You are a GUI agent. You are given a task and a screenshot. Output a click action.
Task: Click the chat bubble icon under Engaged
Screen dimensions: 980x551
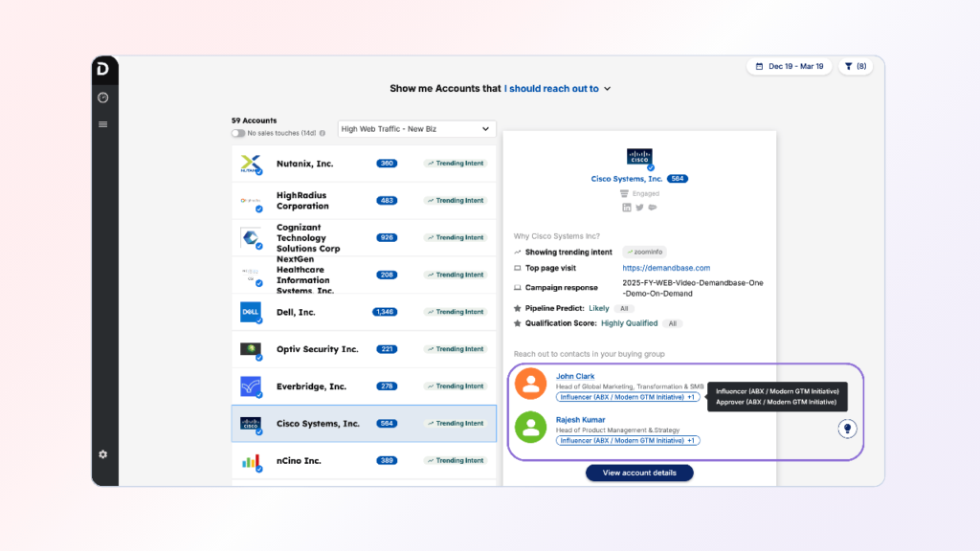pyautogui.click(x=653, y=208)
